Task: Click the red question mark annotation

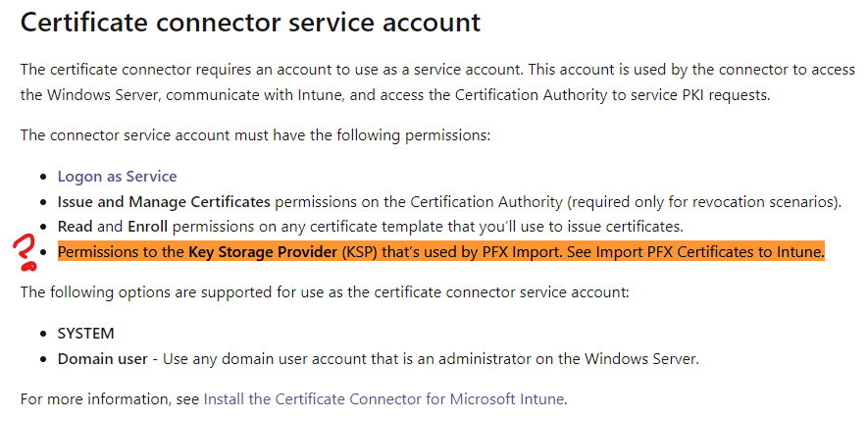Action: click(20, 252)
